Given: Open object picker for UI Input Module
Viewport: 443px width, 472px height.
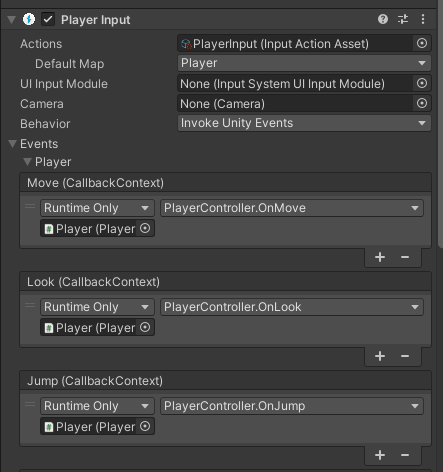Looking at the screenshot, I should (x=422, y=83).
